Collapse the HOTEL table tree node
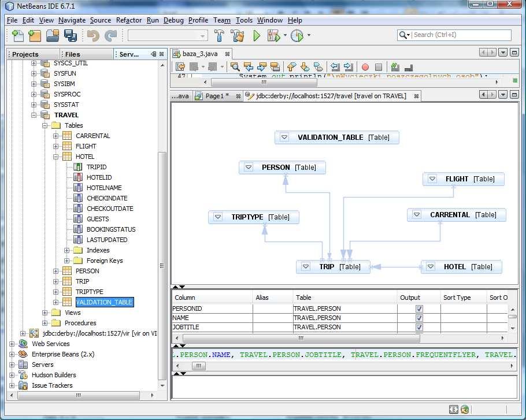Image resolution: width=526 pixels, height=420 pixels. pyautogui.click(x=55, y=157)
